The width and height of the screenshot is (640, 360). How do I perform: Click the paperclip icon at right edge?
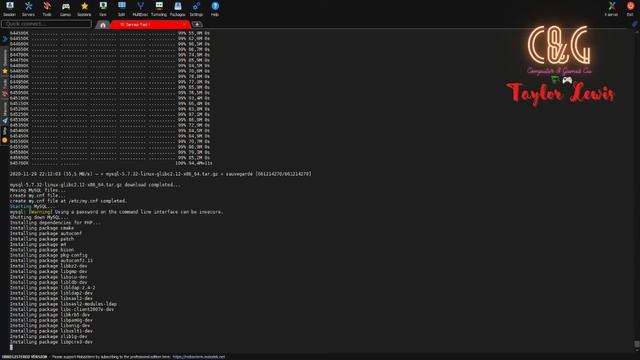point(634,24)
